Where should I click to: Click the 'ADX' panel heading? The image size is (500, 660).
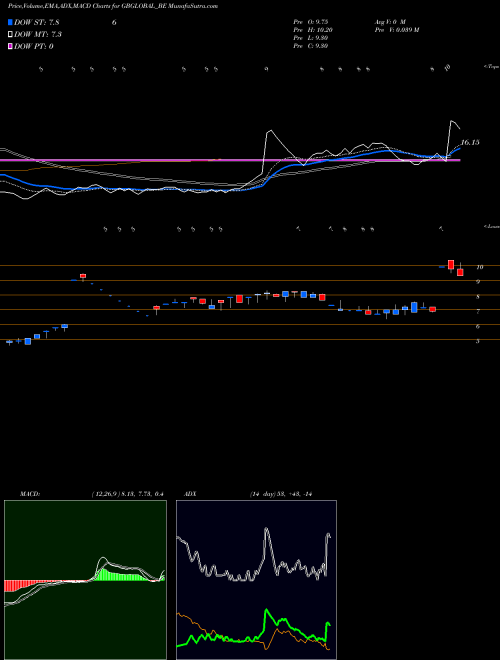point(190,494)
